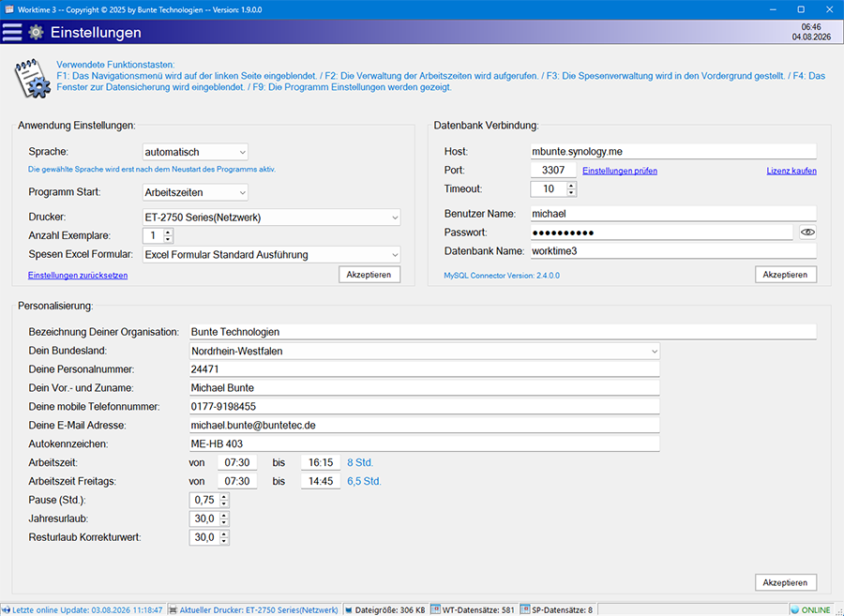Screen dimensions: 844x616
Task: Increase Jahresurlaub with up arrow
Action: coord(224,516)
